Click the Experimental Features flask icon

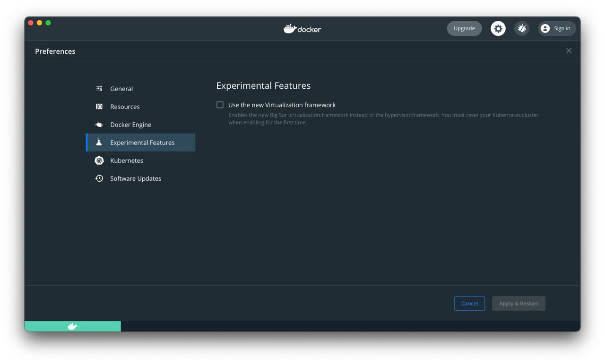pos(99,143)
